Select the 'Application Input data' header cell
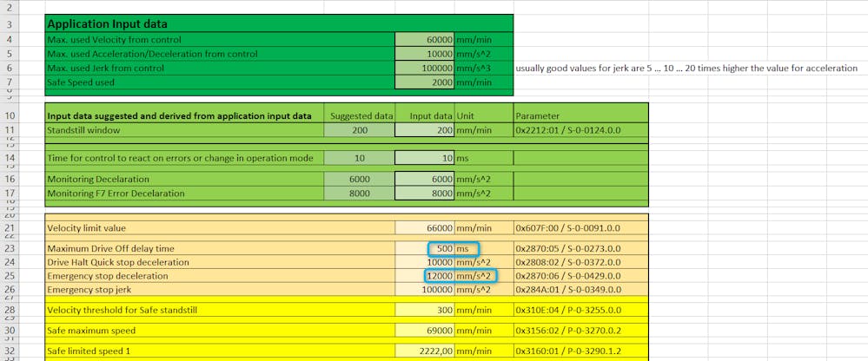The width and height of the screenshot is (868, 361). (x=279, y=23)
